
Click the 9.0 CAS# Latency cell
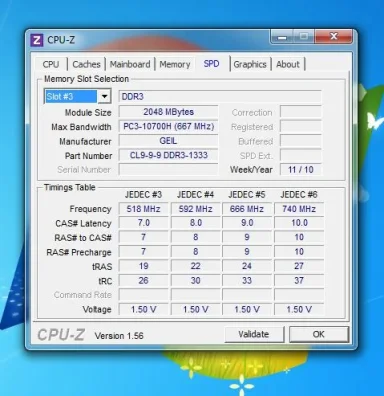[x=247, y=223]
